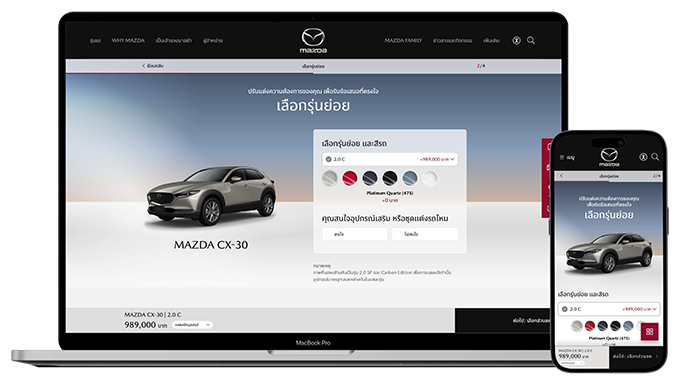Image resolution: width=680 pixels, height=383 pixels.
Task: Open WHY MAZDA menu item
Action: tap(128, 40)
